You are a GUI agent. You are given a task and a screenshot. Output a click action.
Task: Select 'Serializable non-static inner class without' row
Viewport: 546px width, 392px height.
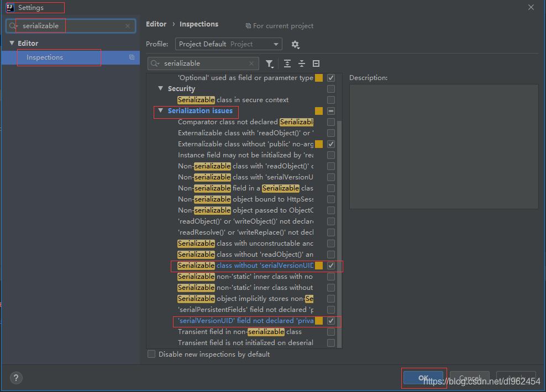pos(245,288)
